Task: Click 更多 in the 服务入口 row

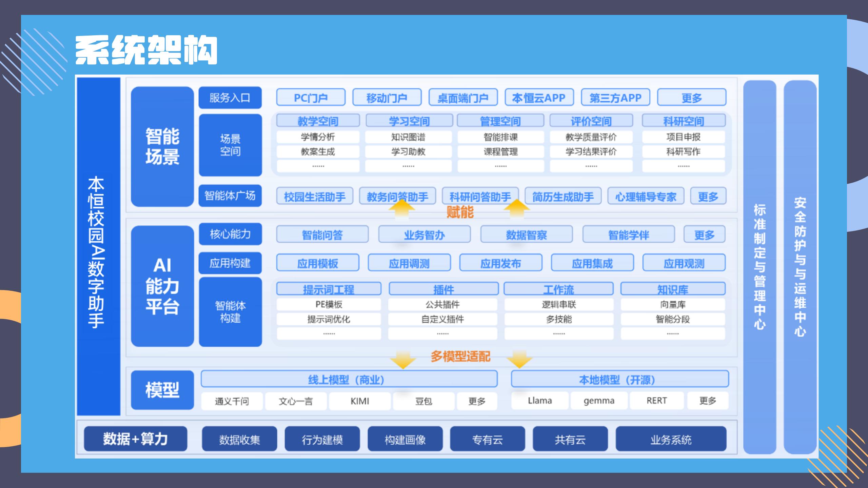Action: click(692, 98)
